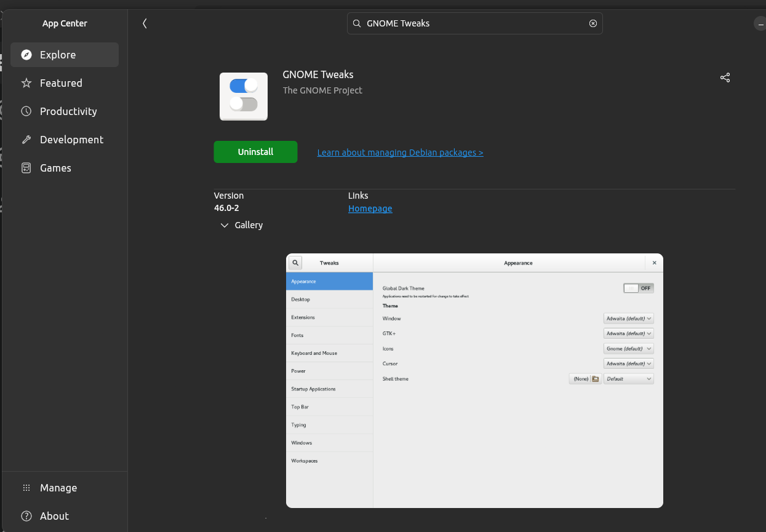
Task: Select the Productivity category
Action: point(65,111)
